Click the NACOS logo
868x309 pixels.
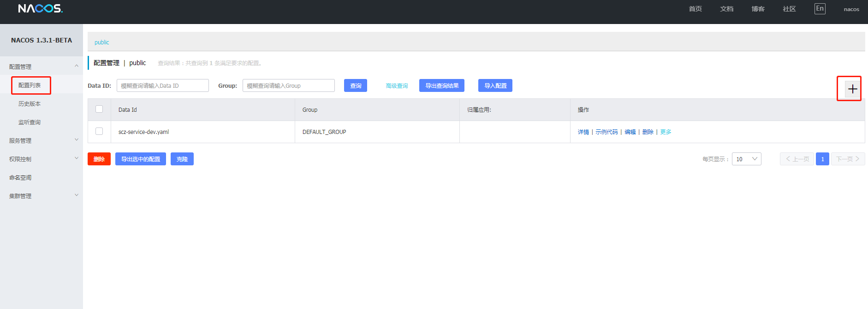pyautogui.click(x=40, y=8)
